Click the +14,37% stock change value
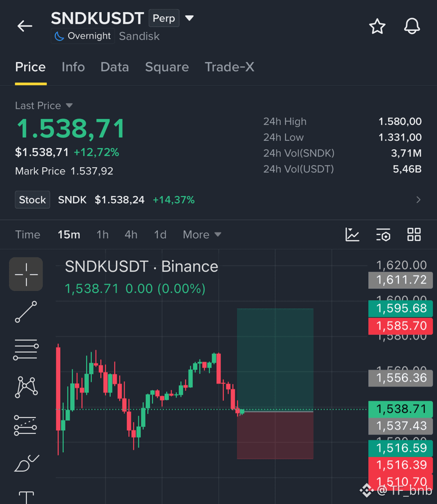Image resolution: width=437 pixels, height=504 pixels. [x=174, y=200]
